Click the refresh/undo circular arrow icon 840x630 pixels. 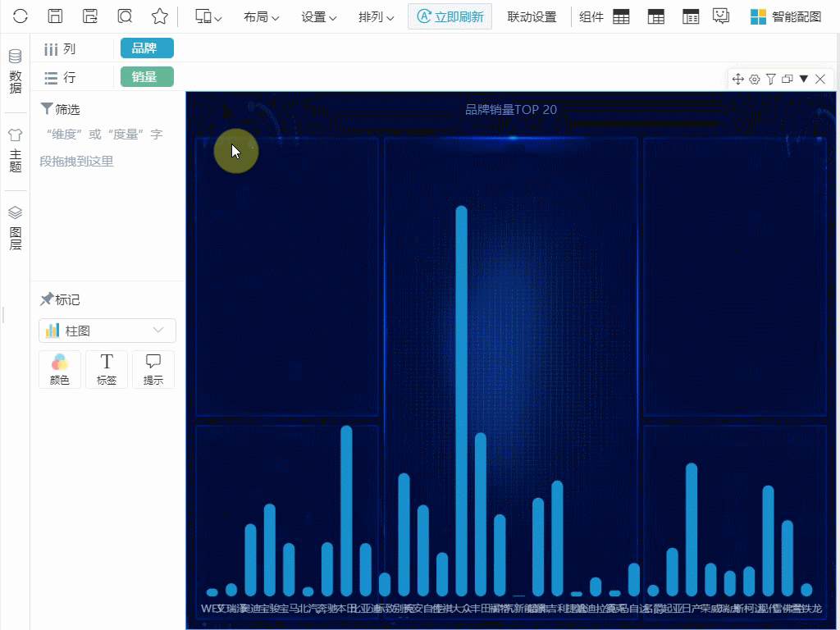coord(21,16)
